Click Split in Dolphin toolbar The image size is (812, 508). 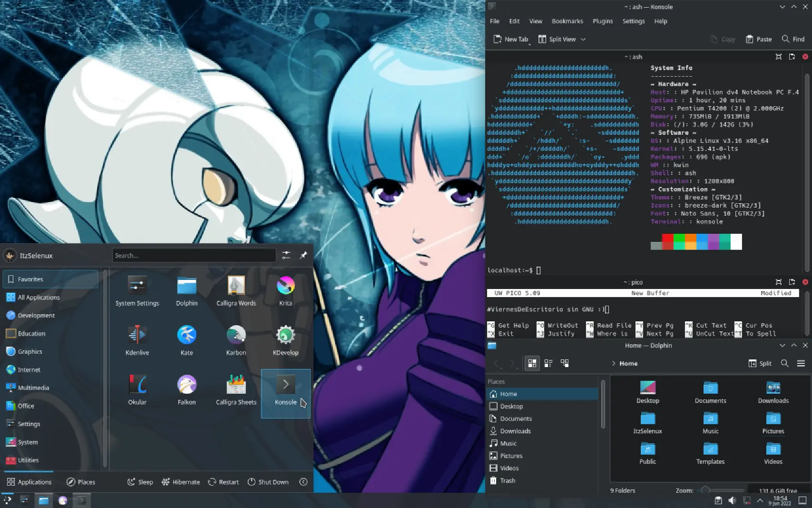click(760, 363)
